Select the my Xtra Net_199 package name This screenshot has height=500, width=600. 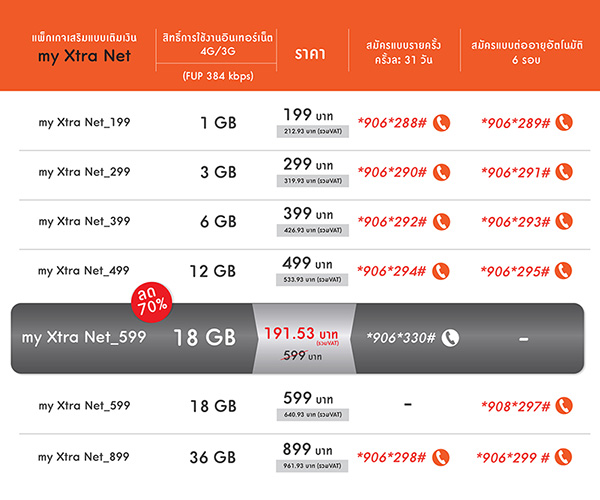(84, 123)
